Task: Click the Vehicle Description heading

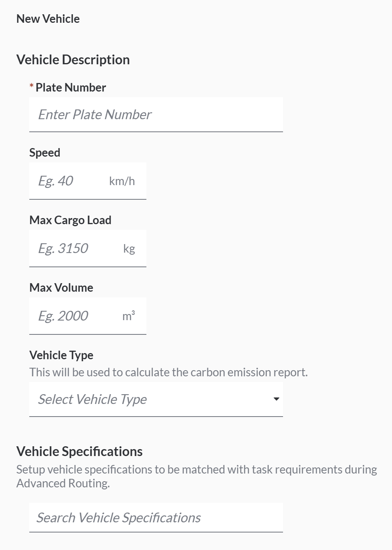Action: pos(73,60)
